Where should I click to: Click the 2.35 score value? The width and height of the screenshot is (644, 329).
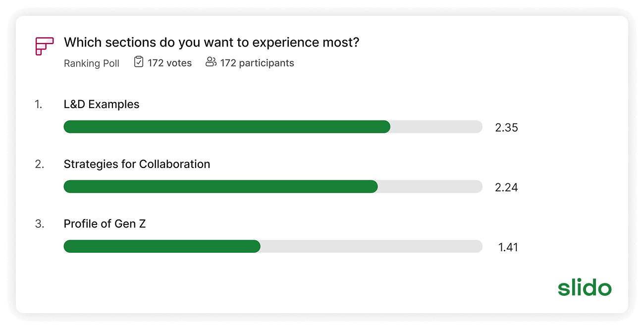506,128
